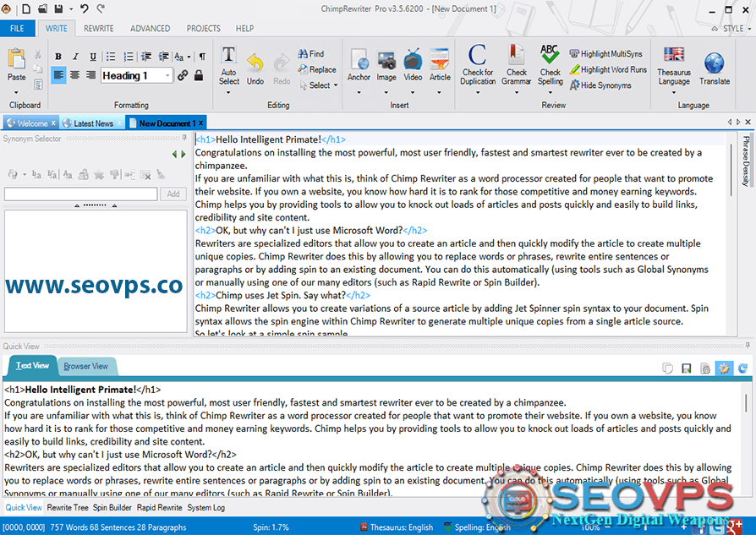756x535 pixels.
Task: Toggle left text alignment
Action: pyautogui.click(x=58, y=75)
